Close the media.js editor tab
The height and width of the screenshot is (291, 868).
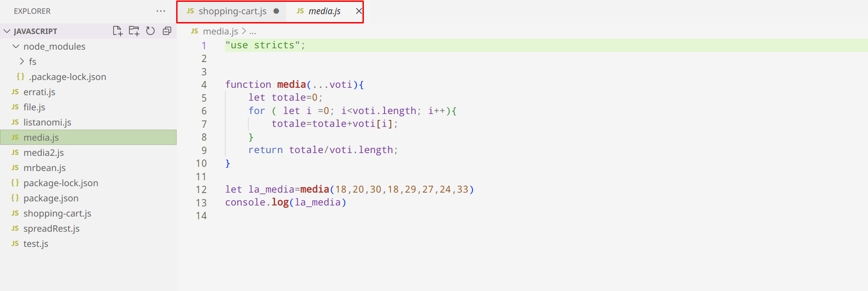click(x=359, y=11)
